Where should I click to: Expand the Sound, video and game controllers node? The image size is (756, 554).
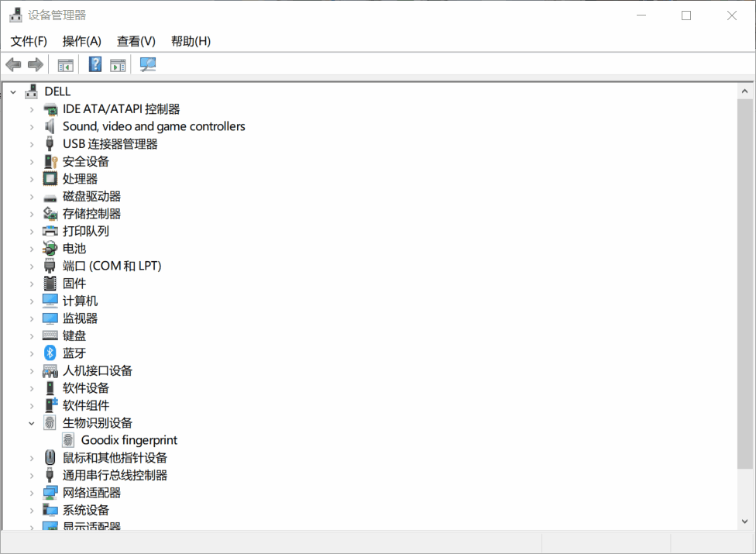32,126
